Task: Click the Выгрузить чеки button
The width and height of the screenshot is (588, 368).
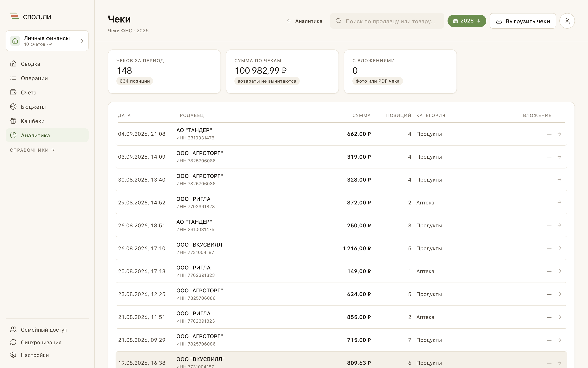Action: click(523, 21)
